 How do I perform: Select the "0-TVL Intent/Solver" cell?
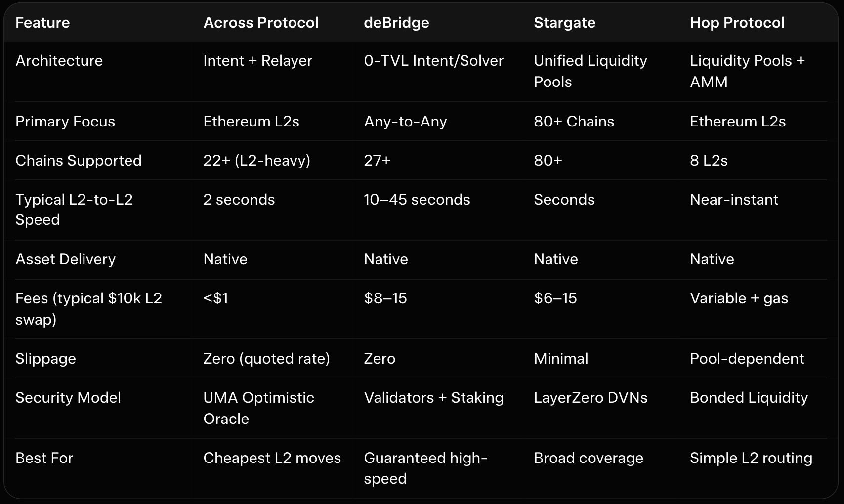(x=433, y=61)
